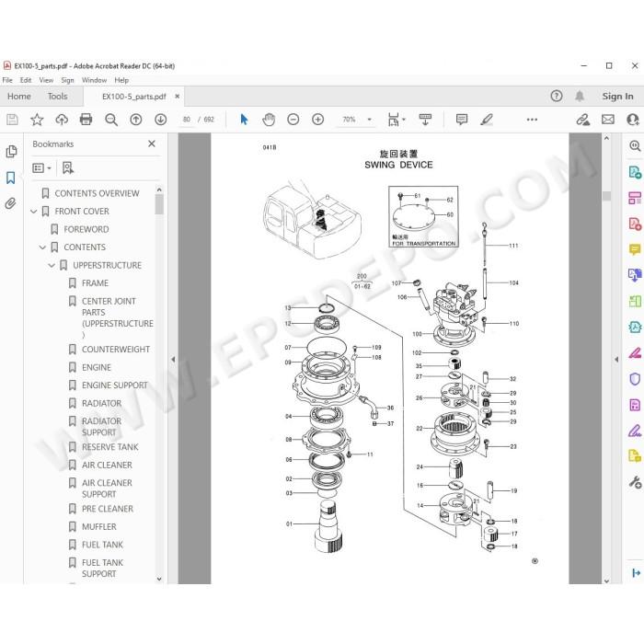Viewport: 644px width, 644px height.
Task: Activate the selection arrow tool
Action: click(x=244, y=120)
